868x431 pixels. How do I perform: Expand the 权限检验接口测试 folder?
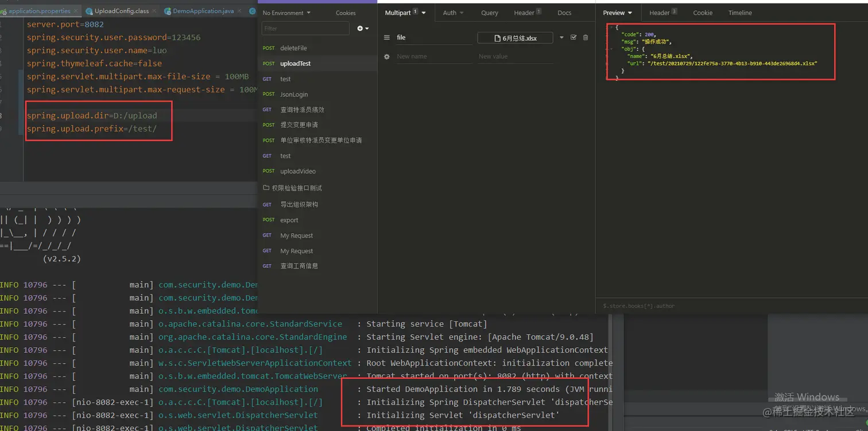click(x=317, y=188)
